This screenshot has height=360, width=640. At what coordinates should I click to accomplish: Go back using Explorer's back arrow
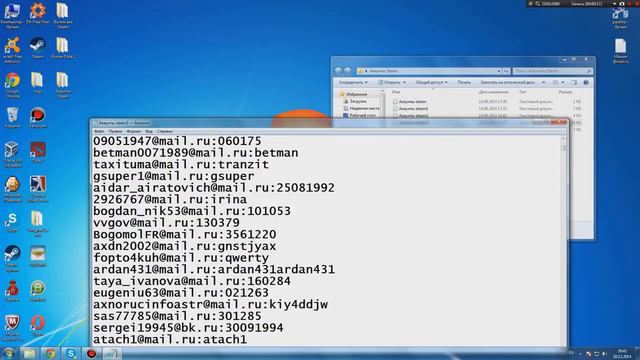coord(338,71)
